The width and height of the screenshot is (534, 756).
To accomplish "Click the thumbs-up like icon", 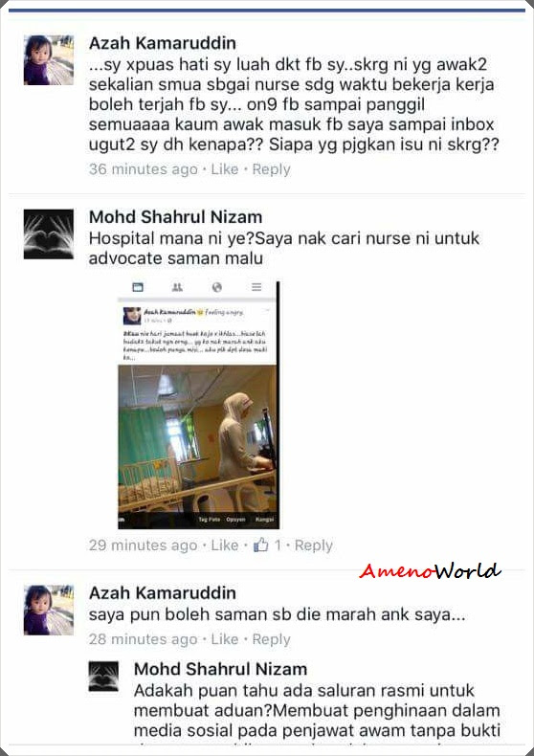I will coord(260,545).
